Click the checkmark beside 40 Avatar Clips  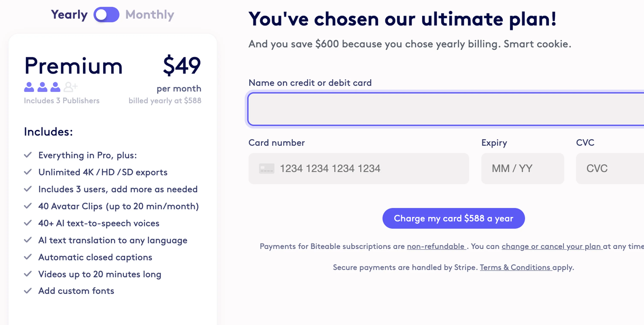pos(28,206)
